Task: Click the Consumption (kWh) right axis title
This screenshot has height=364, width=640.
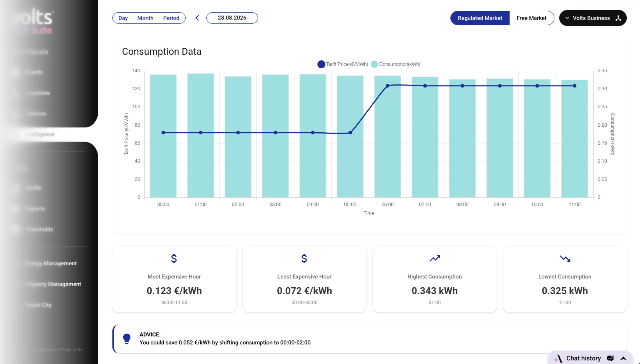Action: click(612, 134)
